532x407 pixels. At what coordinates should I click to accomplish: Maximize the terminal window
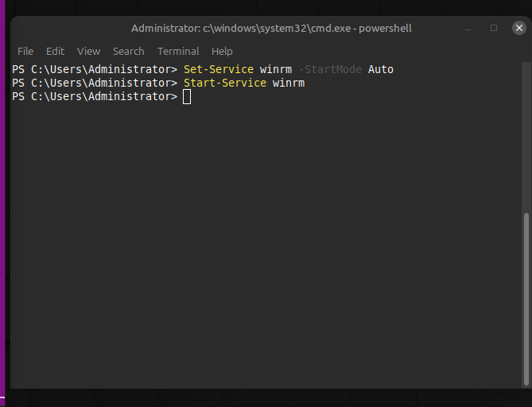point(494,28)
